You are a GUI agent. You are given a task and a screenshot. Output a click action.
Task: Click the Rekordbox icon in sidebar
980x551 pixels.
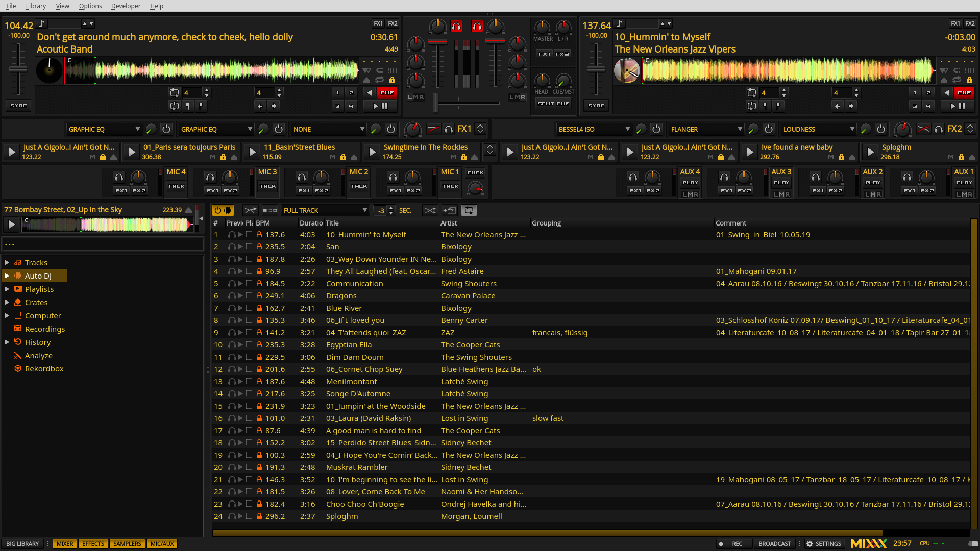tap(18, 369)
